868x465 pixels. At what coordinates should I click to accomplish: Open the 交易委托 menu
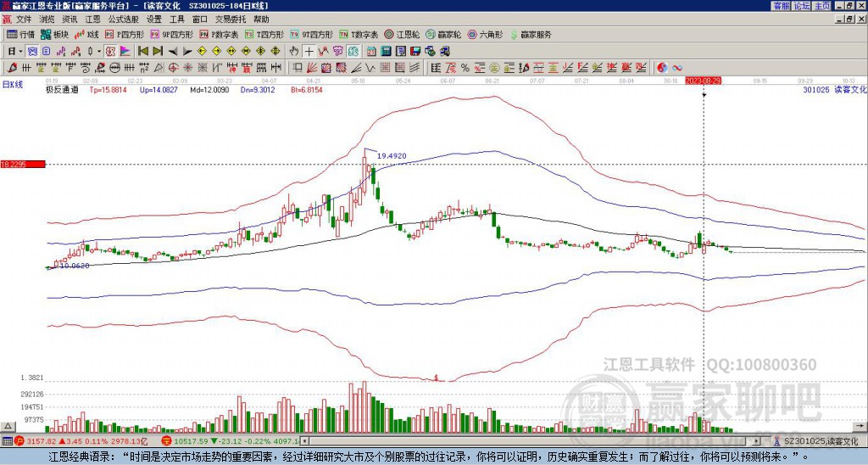point(231,20)
